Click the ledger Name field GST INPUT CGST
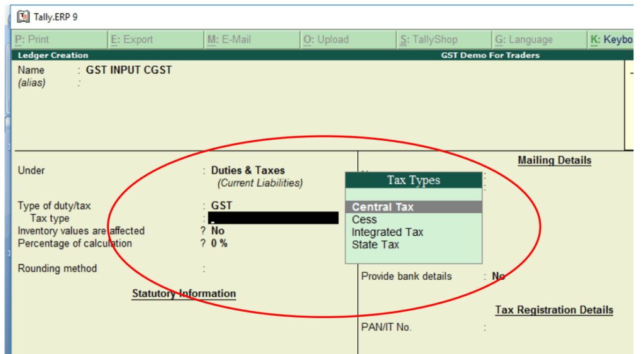 click(129, 70)
